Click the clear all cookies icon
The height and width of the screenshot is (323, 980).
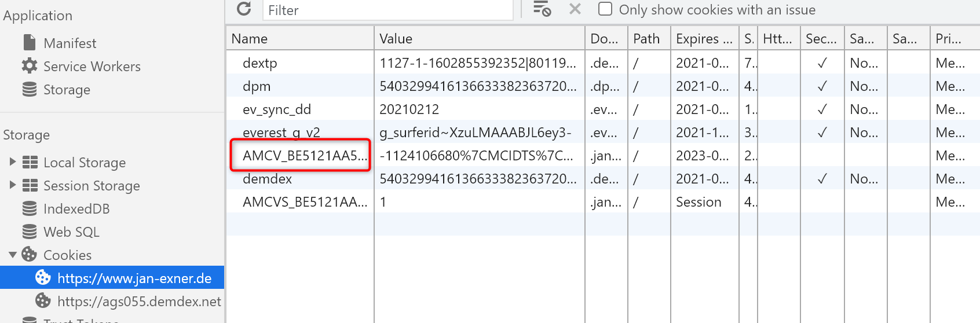coord(542,9)
